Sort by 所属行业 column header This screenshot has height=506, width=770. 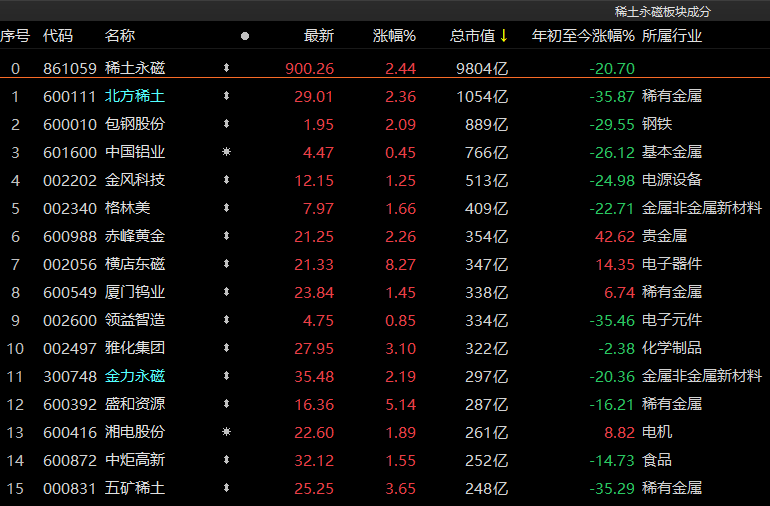tap(672, 35)
